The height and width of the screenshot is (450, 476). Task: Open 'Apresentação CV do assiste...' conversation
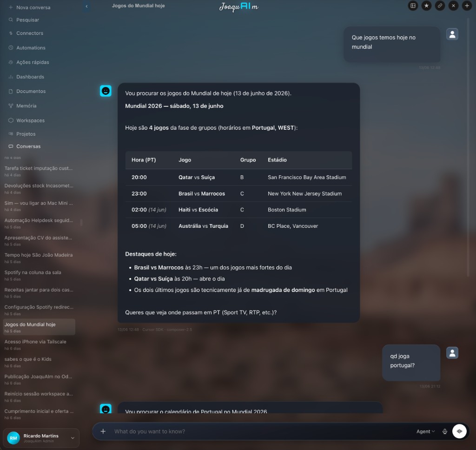39,240
